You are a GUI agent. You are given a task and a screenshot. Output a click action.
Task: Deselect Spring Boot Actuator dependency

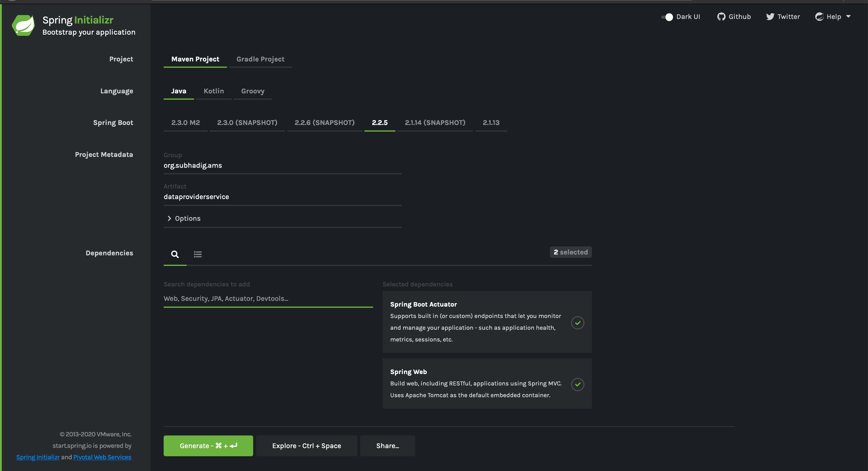pos(578,321)
